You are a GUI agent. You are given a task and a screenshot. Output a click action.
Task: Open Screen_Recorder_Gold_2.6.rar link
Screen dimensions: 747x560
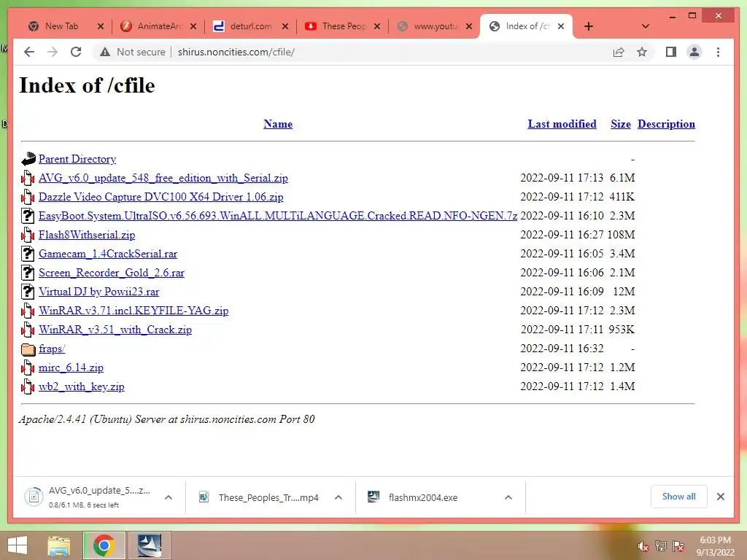coord(112,273)
